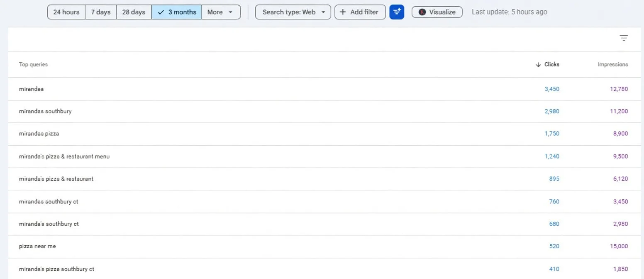Select the 28 days date range
644x279 pixels.
134,12
